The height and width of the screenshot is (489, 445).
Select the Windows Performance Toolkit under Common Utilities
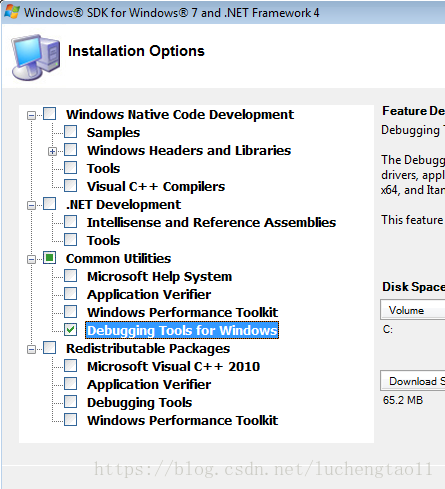pyautogui.click(x=182, y=312)
